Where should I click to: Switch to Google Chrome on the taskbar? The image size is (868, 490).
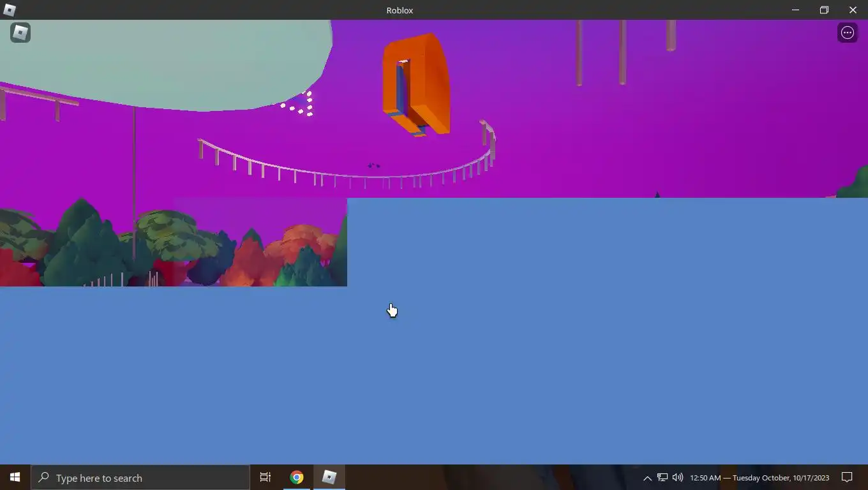(297, 477)
